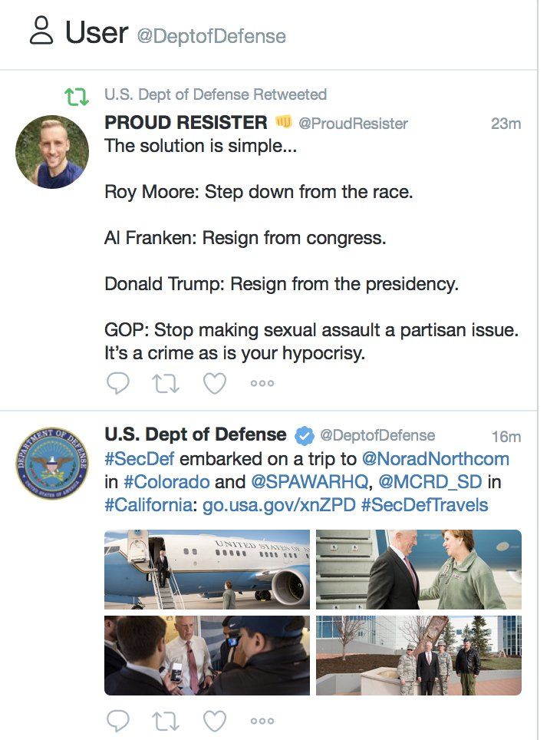560x740 pixels.
Task: Click the @ProudResister handle
Action: click(355, 124)
